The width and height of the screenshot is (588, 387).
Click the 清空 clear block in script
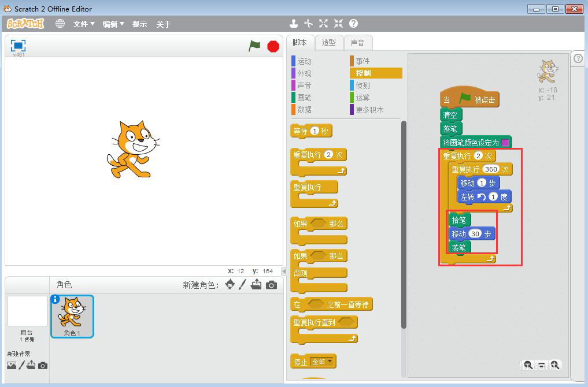click(451, 115)
